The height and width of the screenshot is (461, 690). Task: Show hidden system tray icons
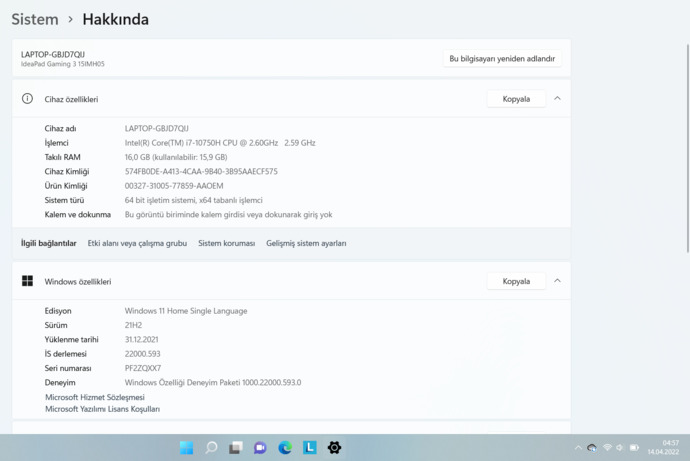click(x=578, y=448)
